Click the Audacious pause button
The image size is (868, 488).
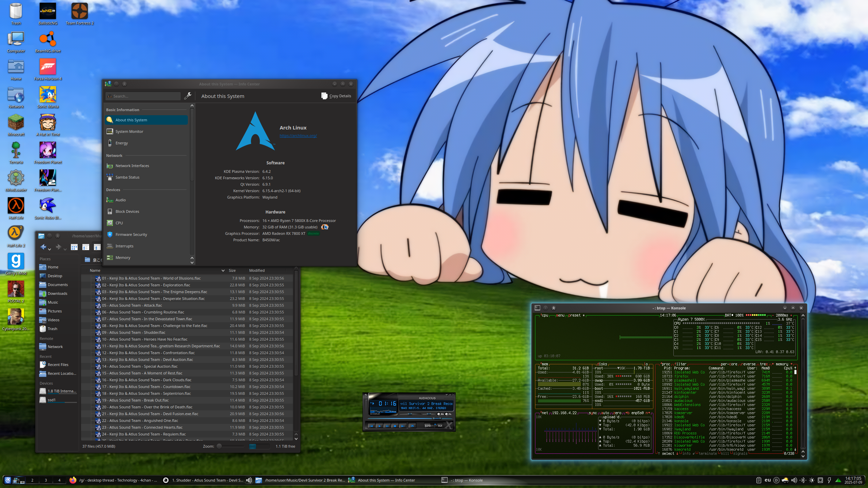387,426
